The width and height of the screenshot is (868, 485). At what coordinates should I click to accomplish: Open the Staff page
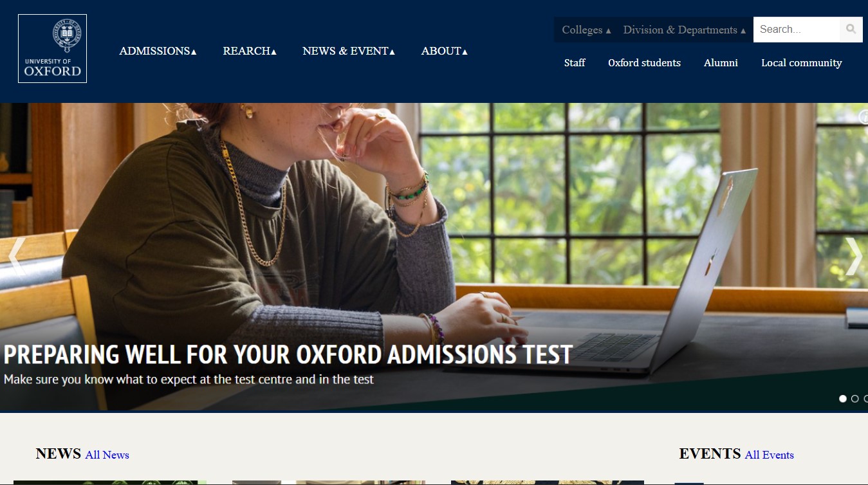pyautogui.click(x=575, y=63)
